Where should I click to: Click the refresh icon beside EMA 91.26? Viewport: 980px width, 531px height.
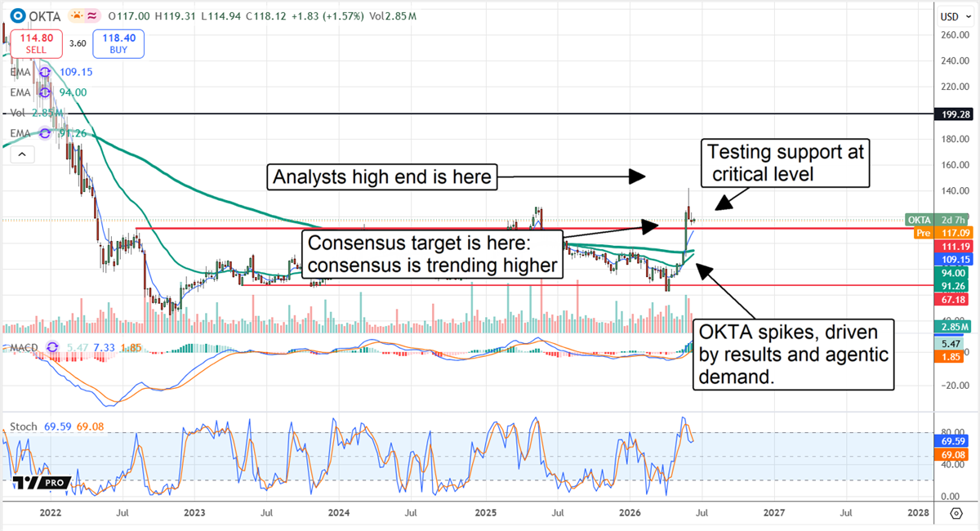point(46,132)
